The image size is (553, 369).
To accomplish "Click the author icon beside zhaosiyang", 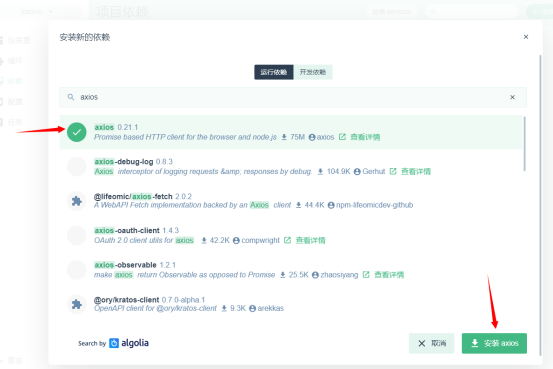I will [x=315, y=275].
